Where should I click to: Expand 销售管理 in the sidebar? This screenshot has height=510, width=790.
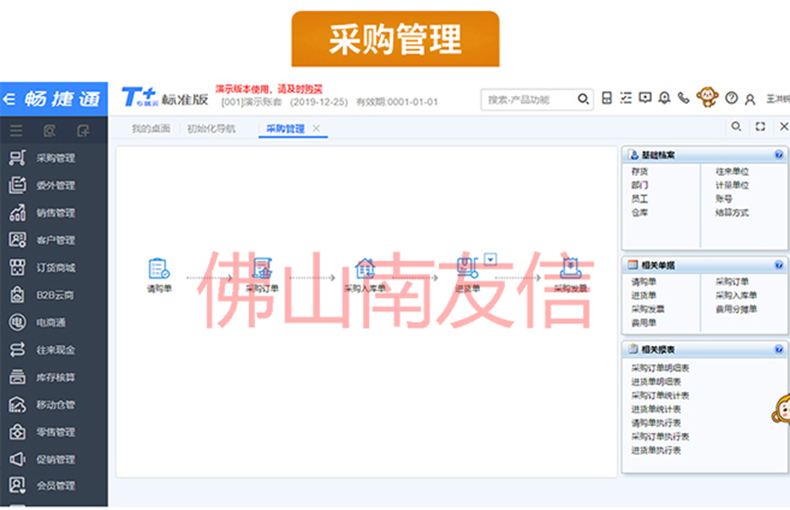[55, 213]
